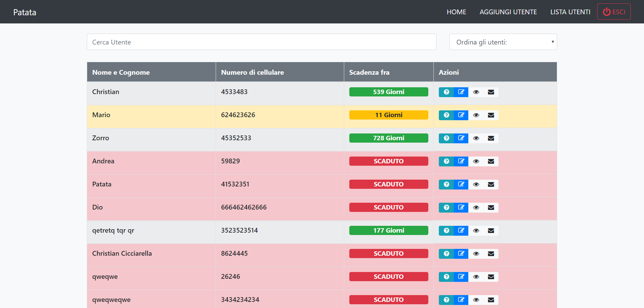Send email to Dio
The image size is (644, 308).
[x=491, y=207]
